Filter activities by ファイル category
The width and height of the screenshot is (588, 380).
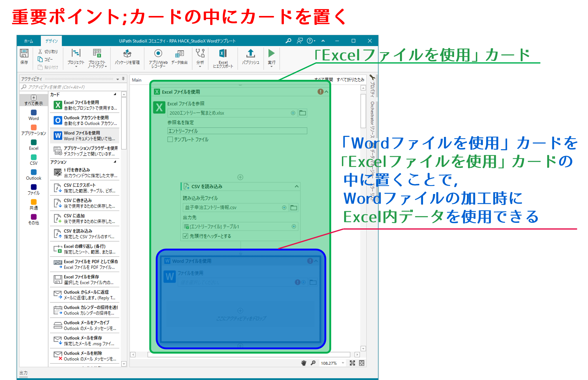click(x=34, y=190)
